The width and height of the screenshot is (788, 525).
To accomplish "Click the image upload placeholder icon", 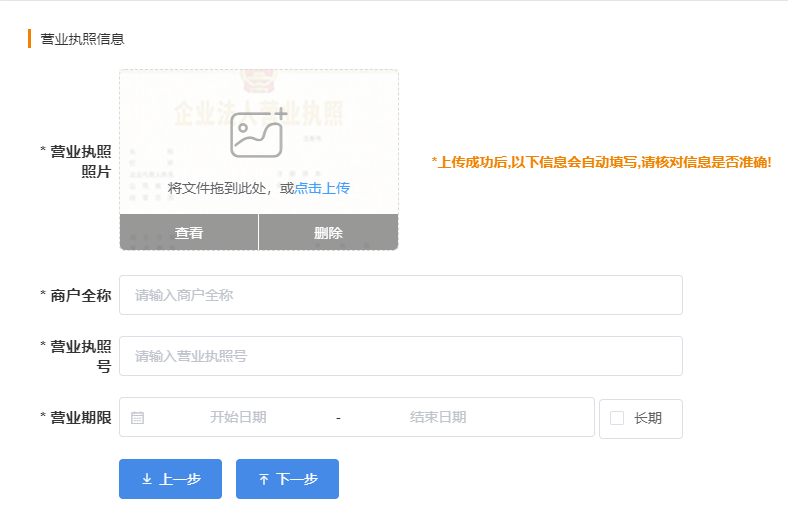I will pos(258,133).
